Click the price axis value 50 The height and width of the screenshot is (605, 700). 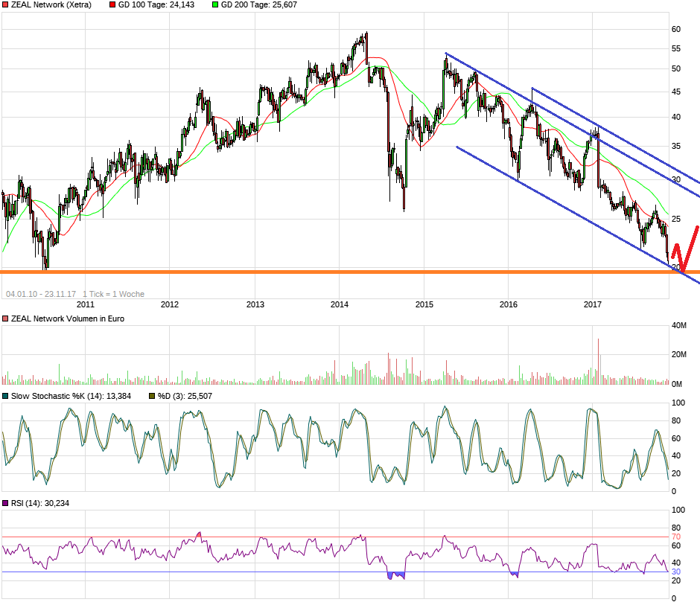(676, 68)
